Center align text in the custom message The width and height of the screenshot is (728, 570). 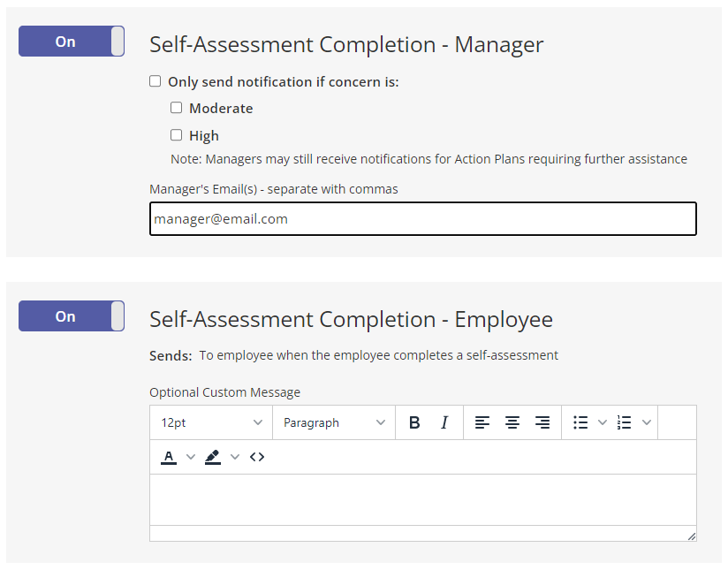(x=512, y=422)
